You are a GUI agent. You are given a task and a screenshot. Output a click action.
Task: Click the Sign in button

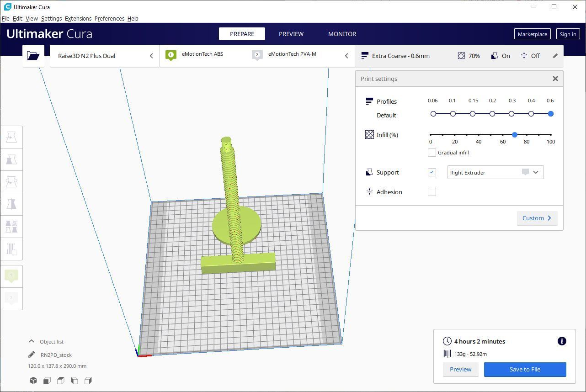(568, 34)
